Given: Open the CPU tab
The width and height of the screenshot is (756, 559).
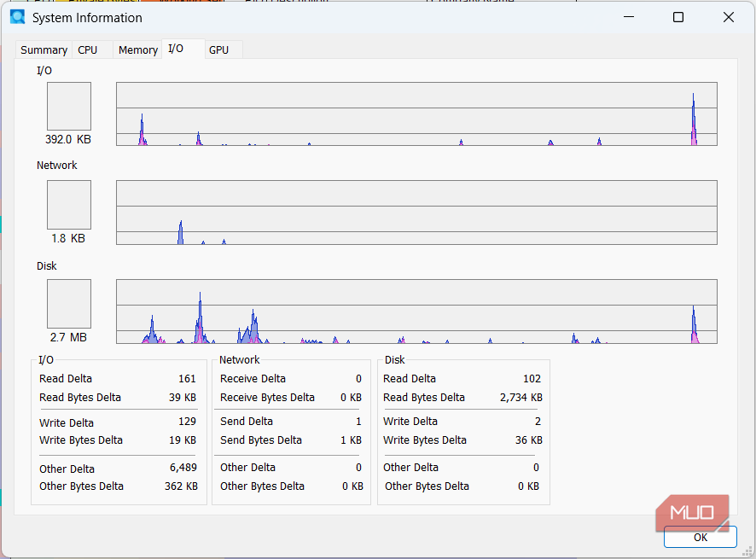Looking at the screenshot, I should point(92,49).
